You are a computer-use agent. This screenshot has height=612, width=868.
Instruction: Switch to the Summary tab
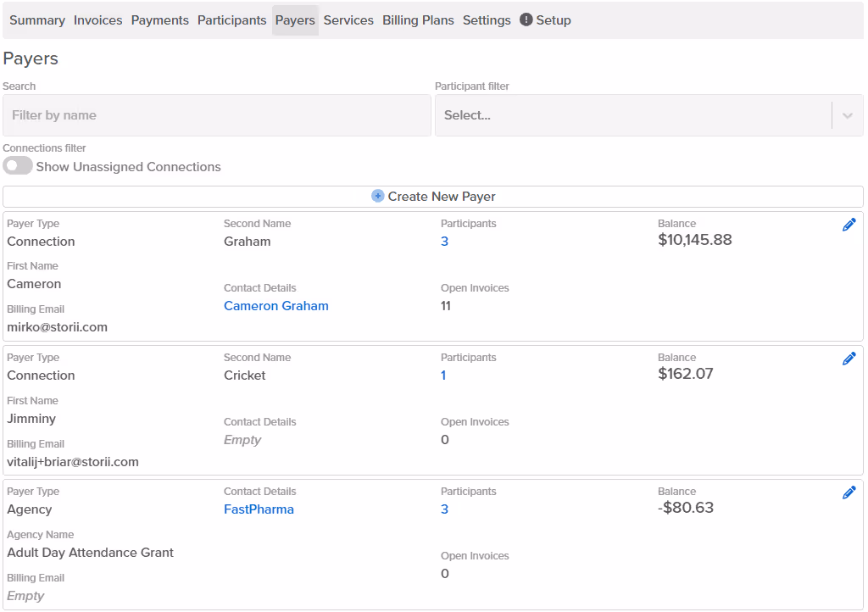[37, 20]
